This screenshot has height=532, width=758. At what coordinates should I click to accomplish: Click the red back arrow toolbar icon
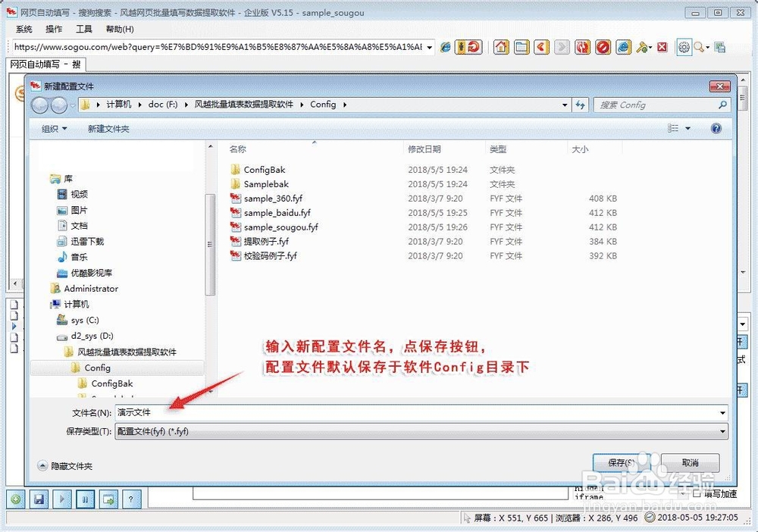pyautogui.click(x=541, y=47)
